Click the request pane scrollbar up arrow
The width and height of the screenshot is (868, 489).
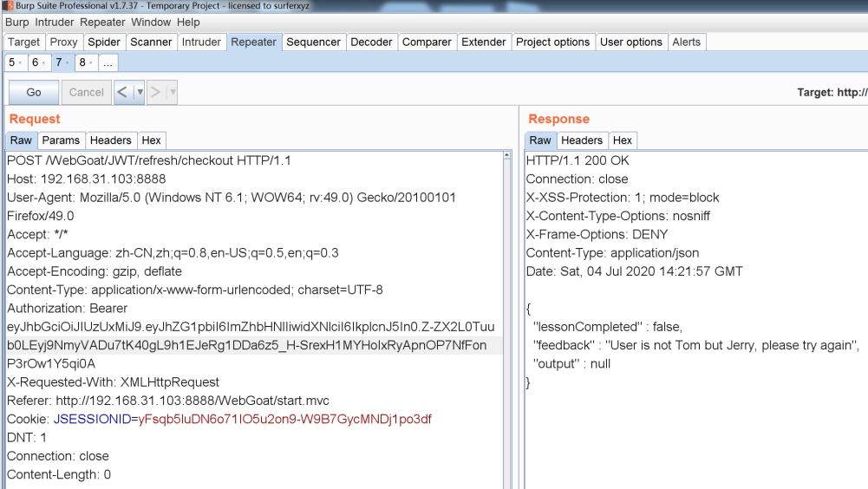(507, 156)
